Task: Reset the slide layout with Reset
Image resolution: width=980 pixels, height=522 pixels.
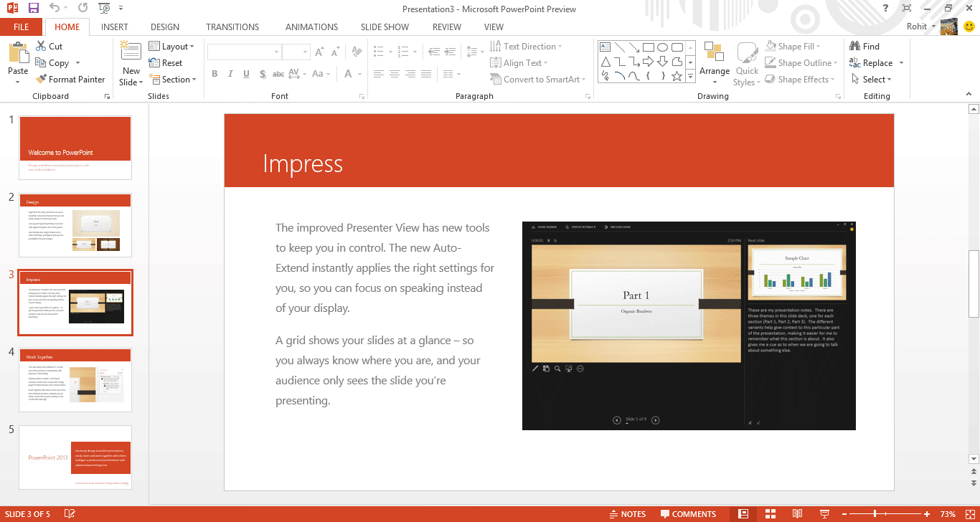Action: [x=166, y=63]
